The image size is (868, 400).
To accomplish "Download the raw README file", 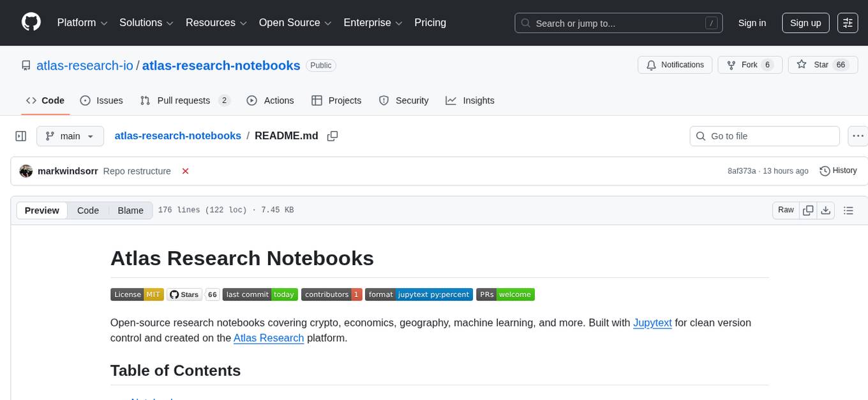I will (x=826, y=210).
